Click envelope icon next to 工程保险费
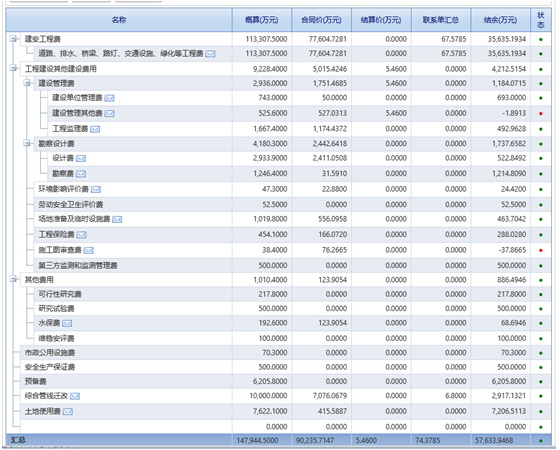 (x=81, y=235)
